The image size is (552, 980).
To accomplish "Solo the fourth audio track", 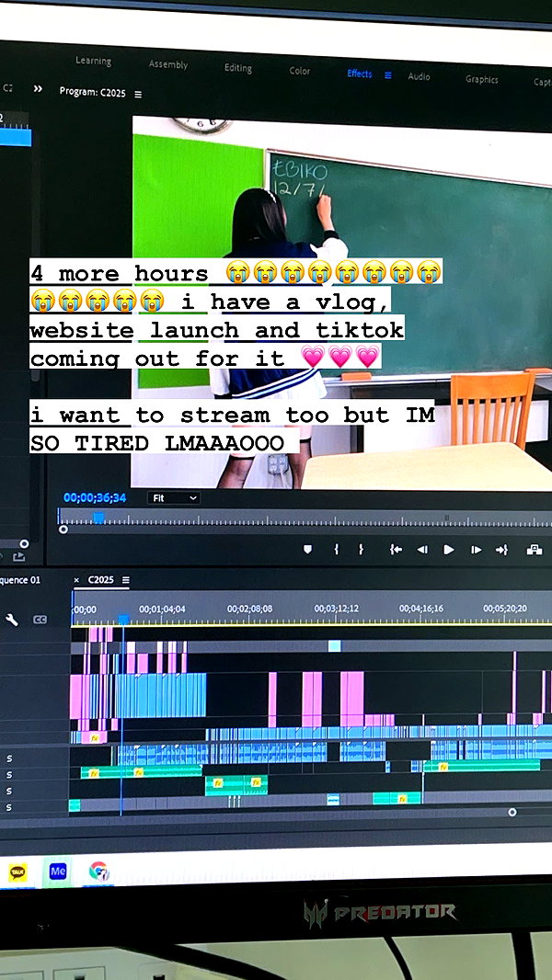I will (9, 807).
